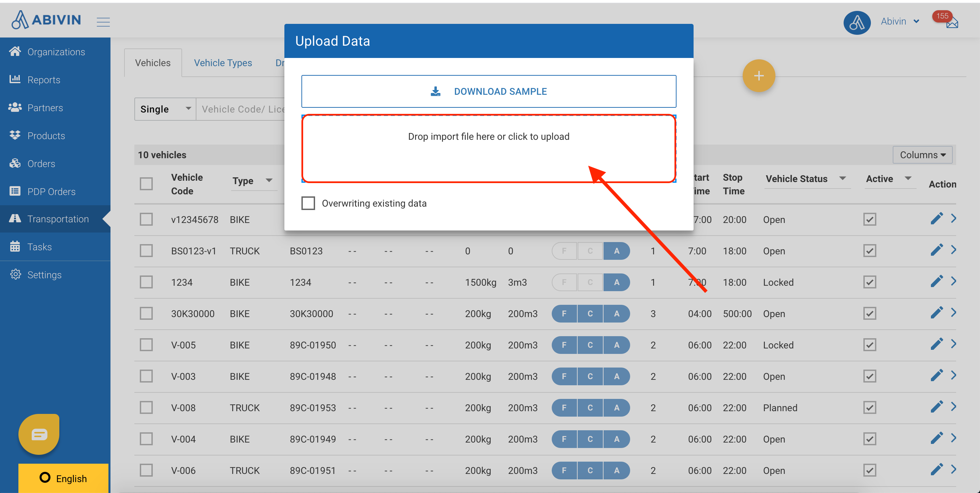980x493 pixels.
Task: Click the English language button
Action: click(x=63, y=478)
